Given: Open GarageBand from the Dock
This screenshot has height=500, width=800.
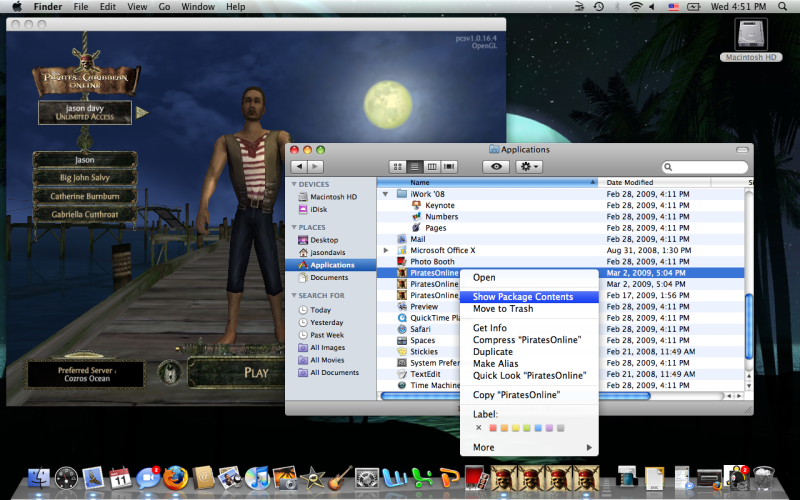Looking at the screenshot, I should (340, 478).
